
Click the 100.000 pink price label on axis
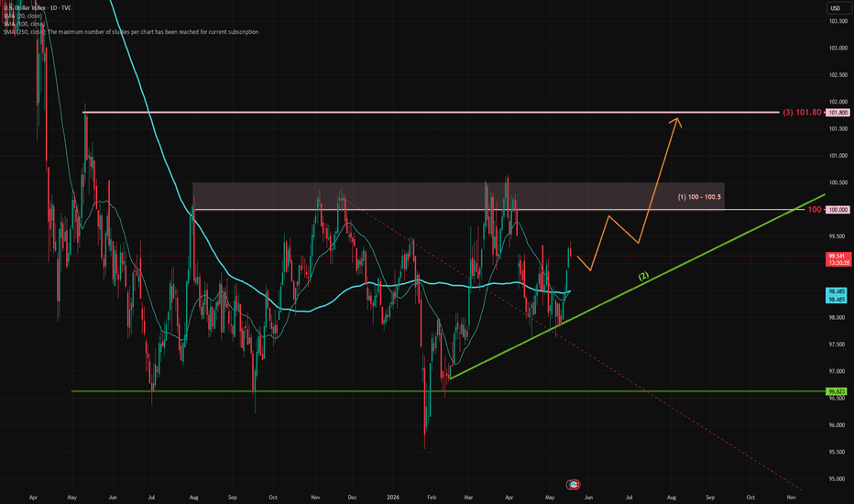[838, 210]
